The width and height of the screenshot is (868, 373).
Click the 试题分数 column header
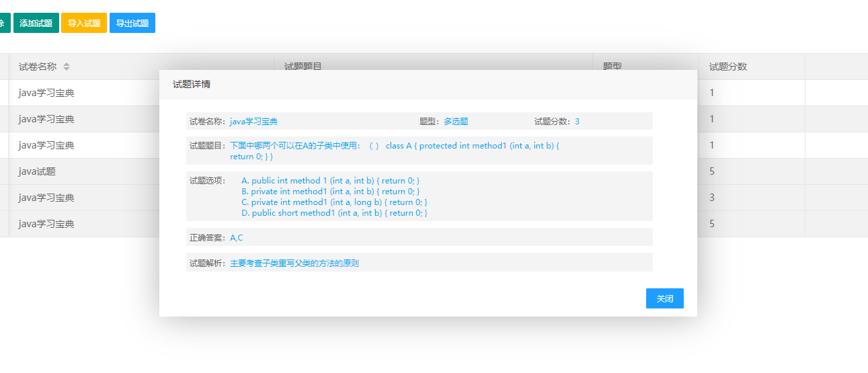728,67
